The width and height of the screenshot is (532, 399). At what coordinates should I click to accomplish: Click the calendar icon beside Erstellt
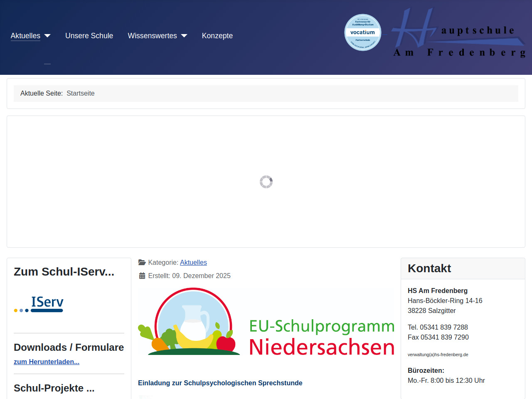[x=142, y=276]
